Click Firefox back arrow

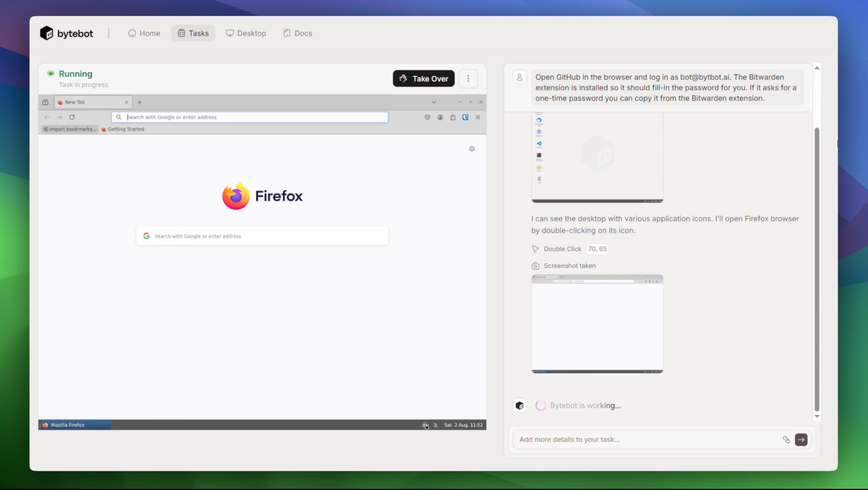(x=46, y=117)
